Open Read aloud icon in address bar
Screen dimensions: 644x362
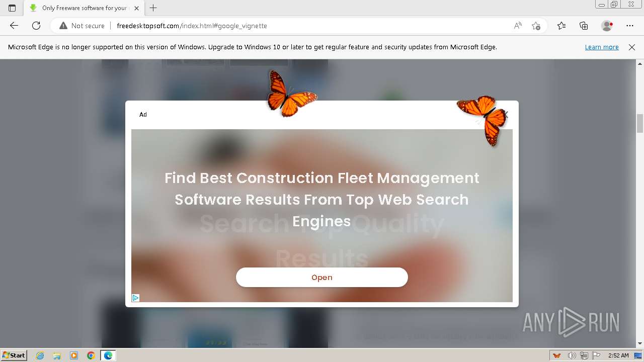pos(518,26)
